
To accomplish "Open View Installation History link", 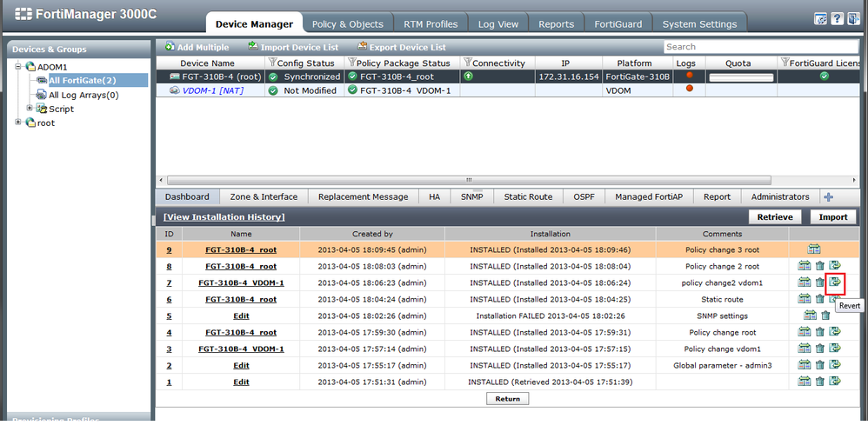I will (x=224, y=216).
